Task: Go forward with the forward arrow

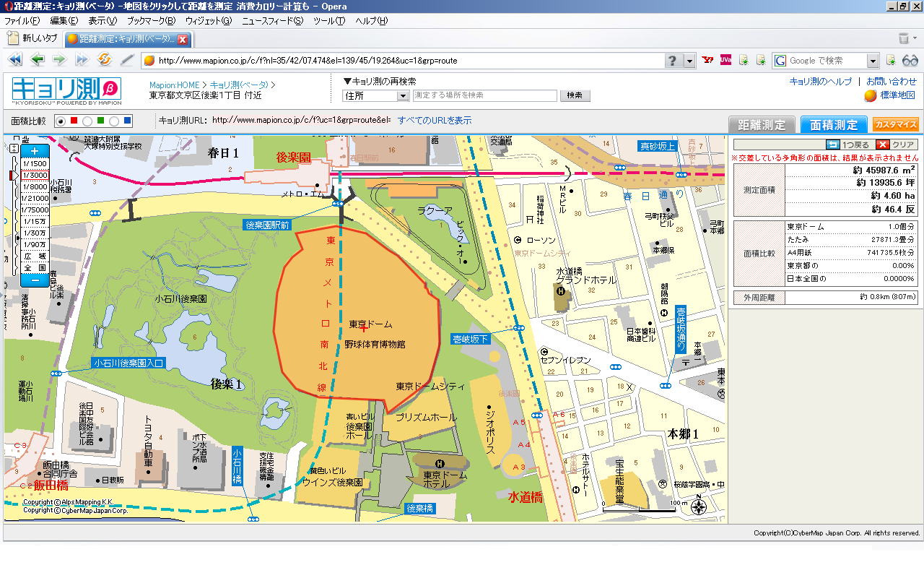Action: [59, 60]
